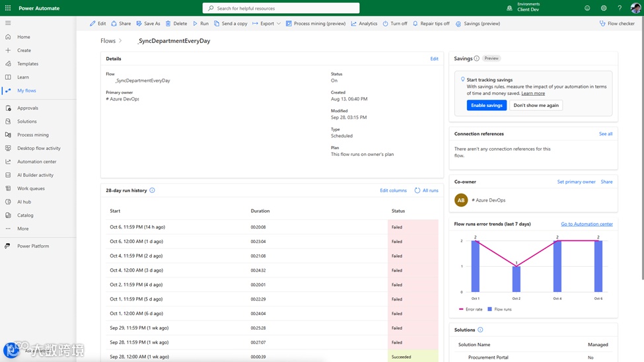Screen dimensions: 644x362
Task: Click Send a copy
Action: click(231, 23)
